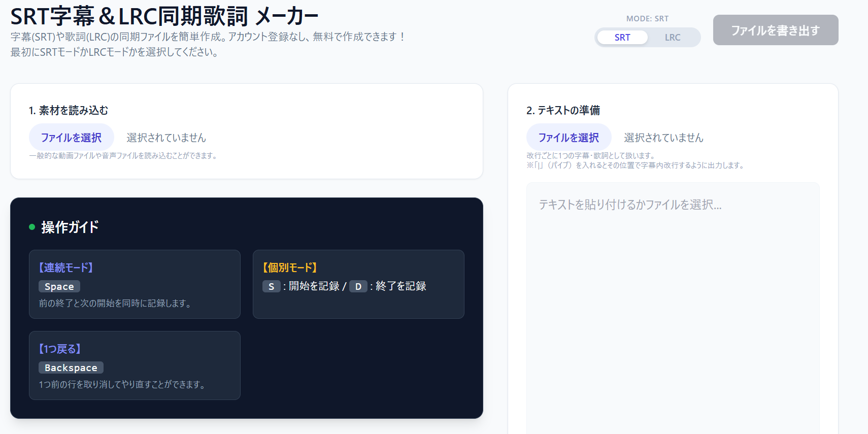Image resolution: width=868 pixels, height=434 pixels.
Task: Click the 操作ガイド title
Action: click(70, 227)
